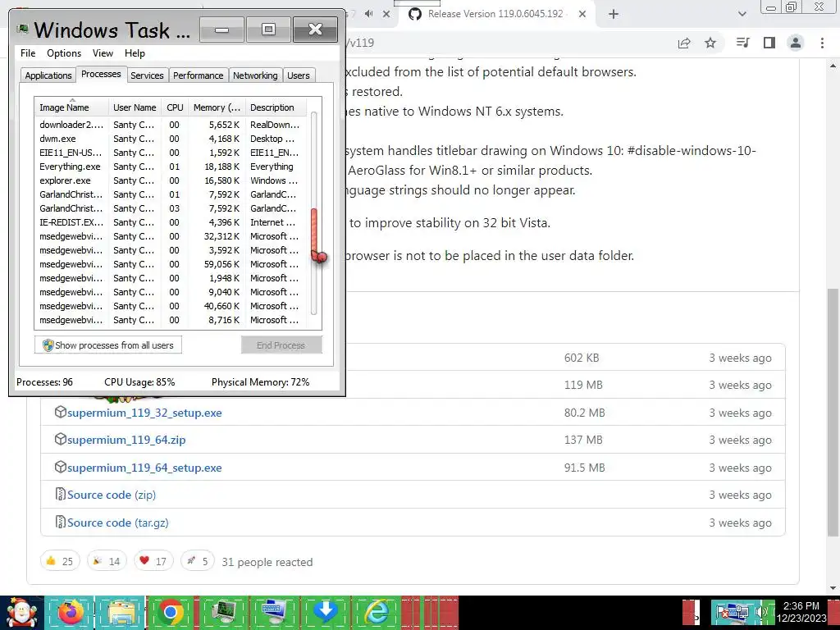Screen dimensions: 840x630
Task: Click the tab search chevron
Action: [742, 15]
